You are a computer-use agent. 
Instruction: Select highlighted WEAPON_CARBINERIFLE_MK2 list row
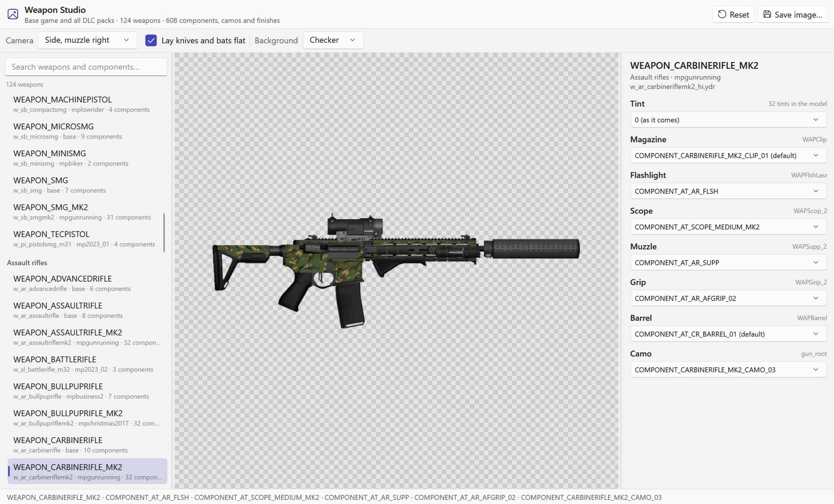coord(87,471)
